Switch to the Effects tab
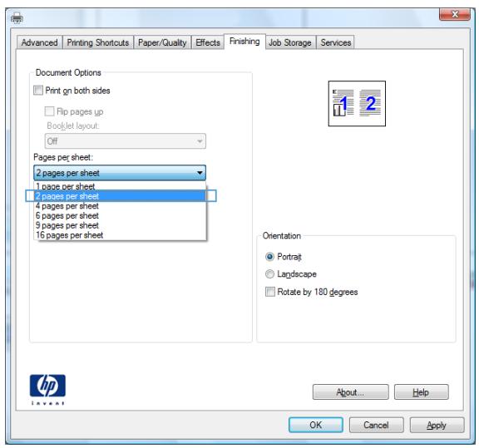This screenshot has height=448, width=479. click(x=208, y=42)
